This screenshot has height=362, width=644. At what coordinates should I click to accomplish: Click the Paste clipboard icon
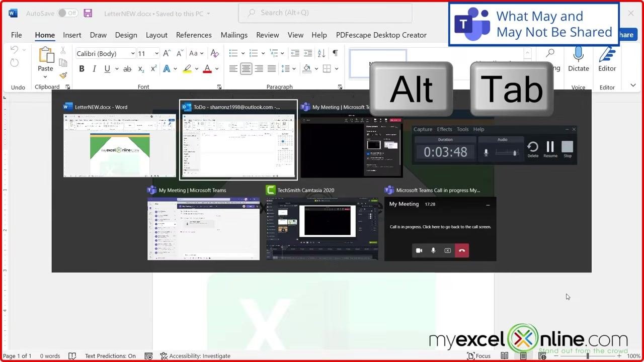46,55
